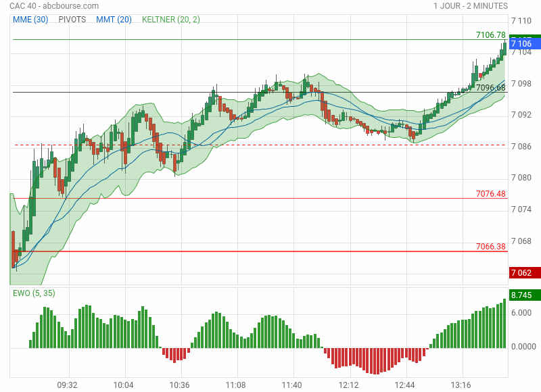This screenshot has height=392, width=541.
Task: Click the 09:32 time axis label
Action: (x=67, y=385)
